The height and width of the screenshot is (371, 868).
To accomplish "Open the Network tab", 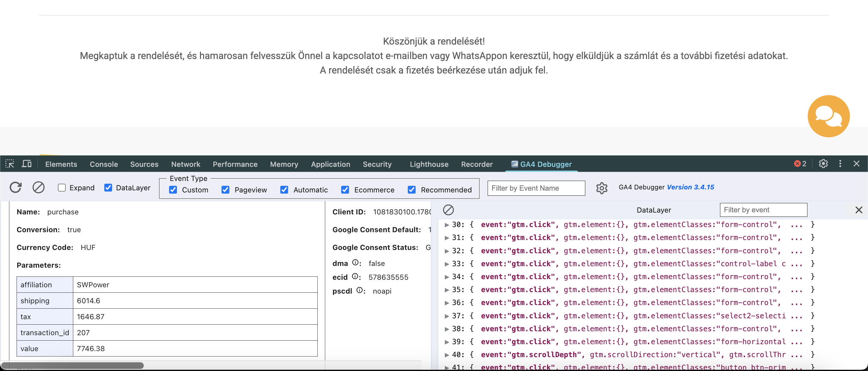I will (x=186, y=164).
